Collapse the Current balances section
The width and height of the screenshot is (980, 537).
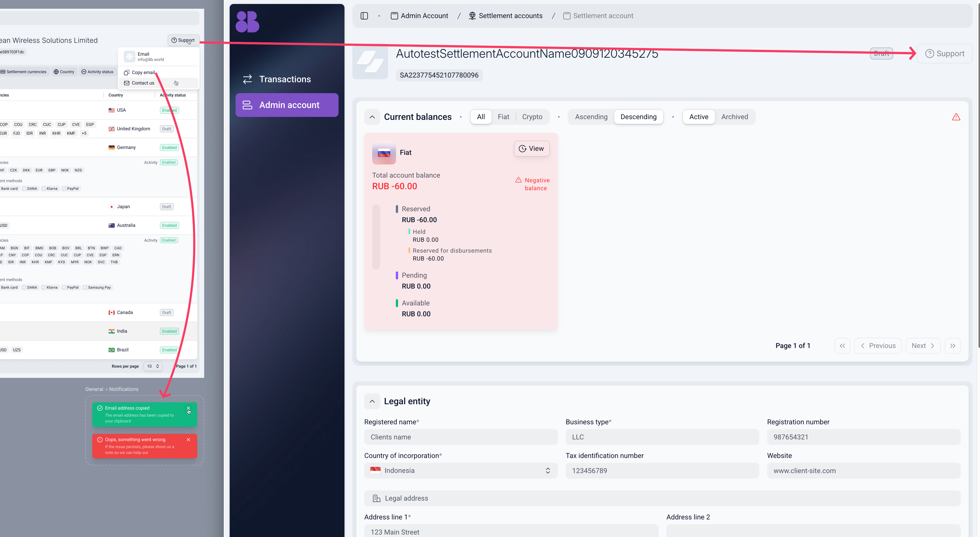click(x=372, y=117)
